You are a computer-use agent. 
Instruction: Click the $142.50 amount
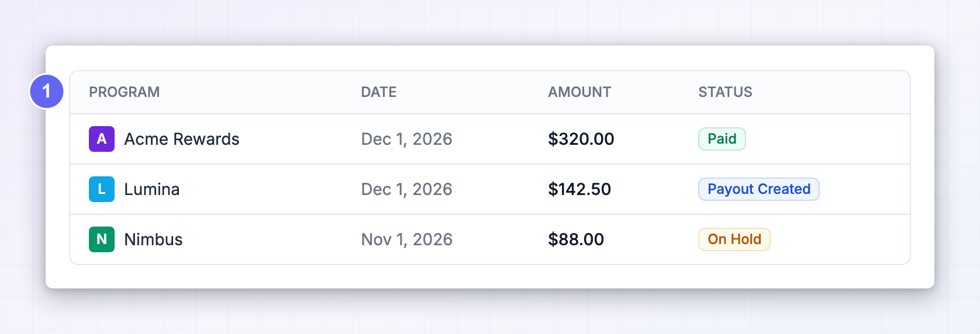coord(579,189)
